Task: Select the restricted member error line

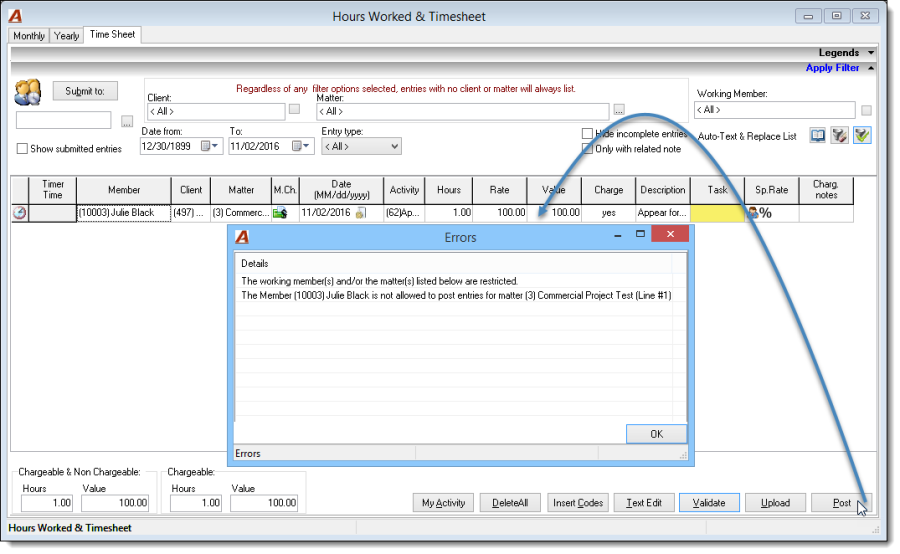Action: (x=456, y=296)
